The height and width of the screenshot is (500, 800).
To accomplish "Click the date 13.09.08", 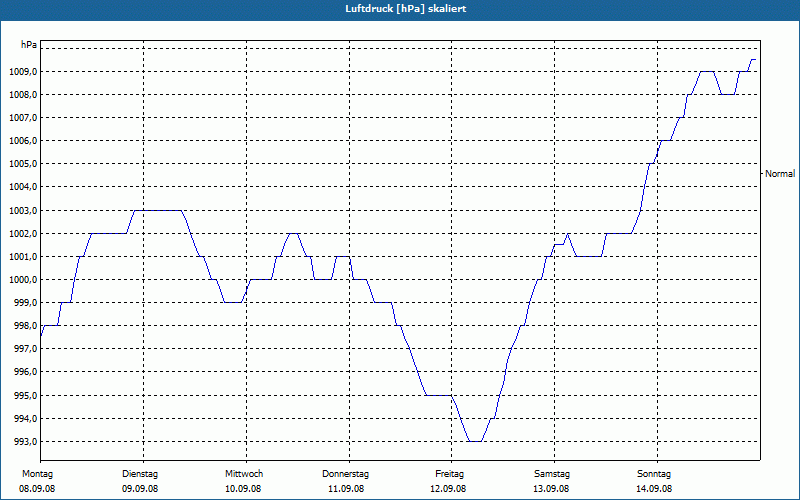I will (x=552, y=489).
